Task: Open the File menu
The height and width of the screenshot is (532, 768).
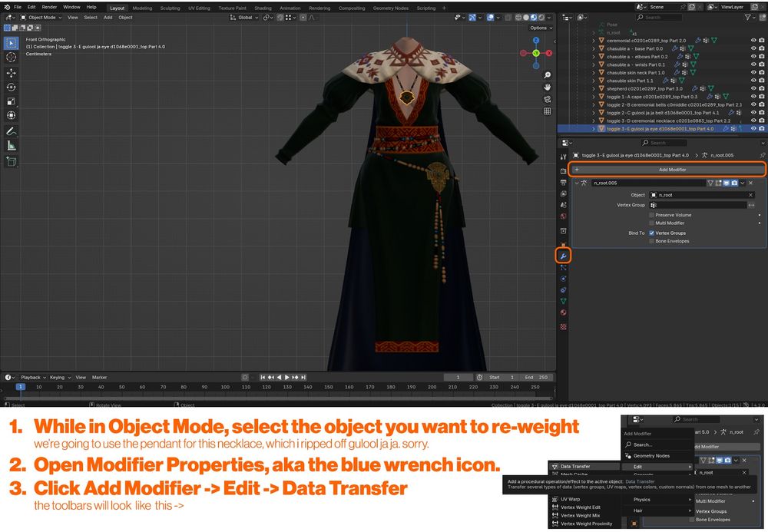Action: (x=18, y=8)
